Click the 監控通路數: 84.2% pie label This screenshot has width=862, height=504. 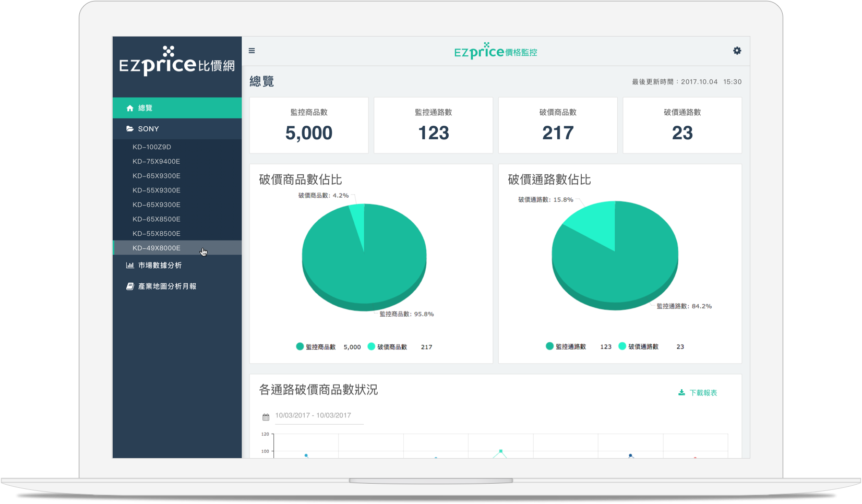click(684, 306)
